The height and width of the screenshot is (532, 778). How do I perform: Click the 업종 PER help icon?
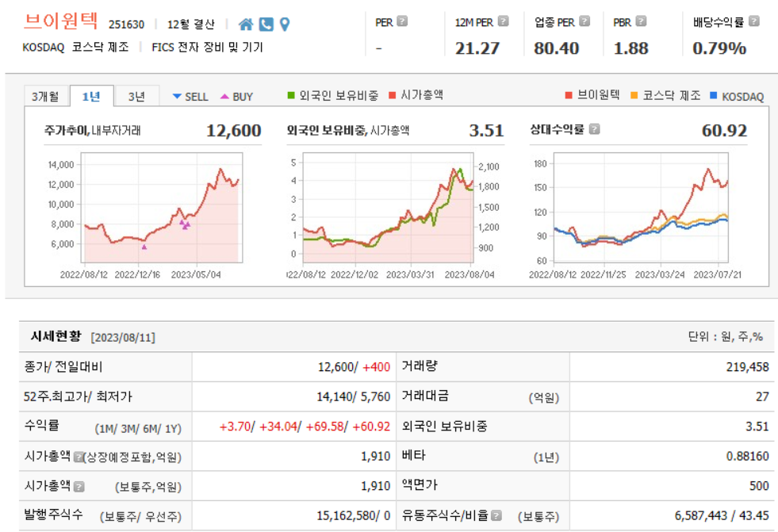[584, 21]
